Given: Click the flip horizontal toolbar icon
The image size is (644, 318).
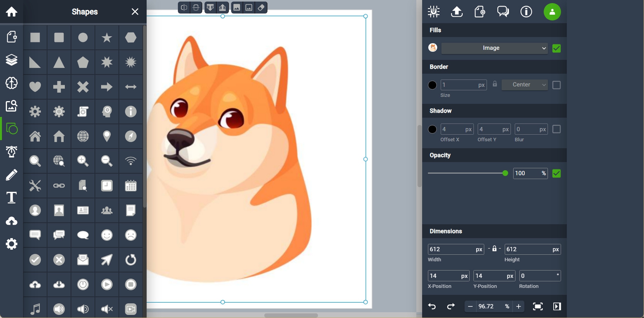Looking at the screenshot, I should tap(184, 8).
